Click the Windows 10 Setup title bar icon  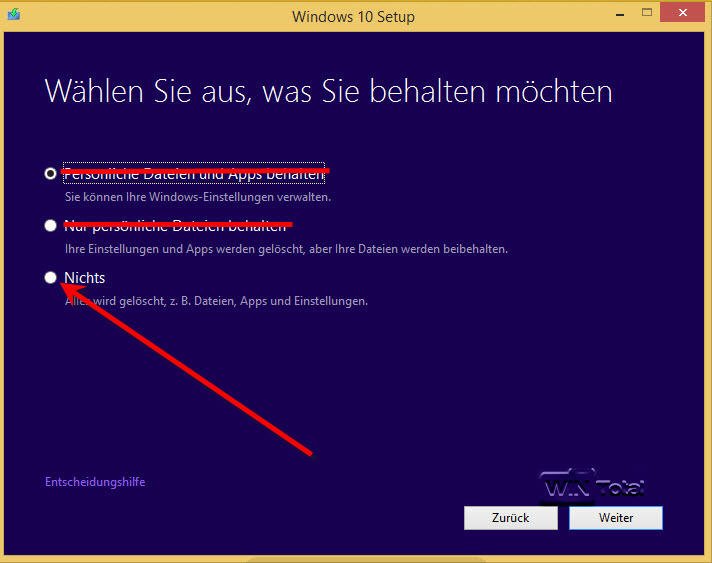coord(14,14)
